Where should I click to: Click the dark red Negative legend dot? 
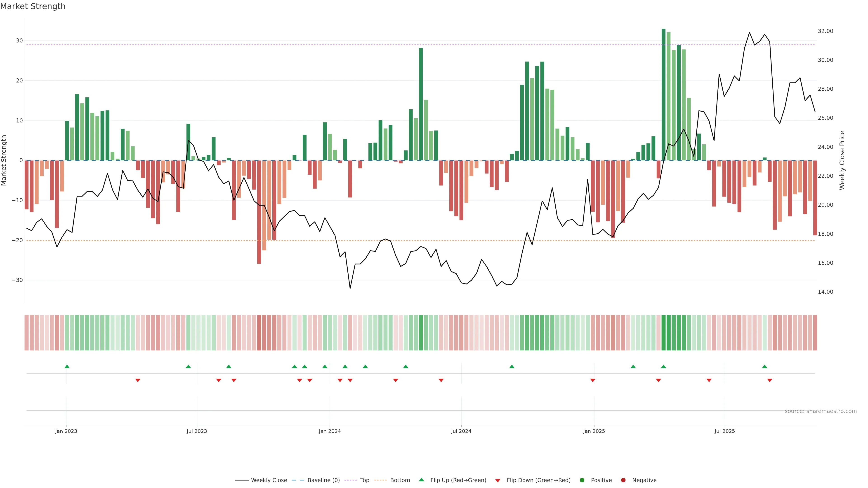pyautogui.click(x=623, y=480)
